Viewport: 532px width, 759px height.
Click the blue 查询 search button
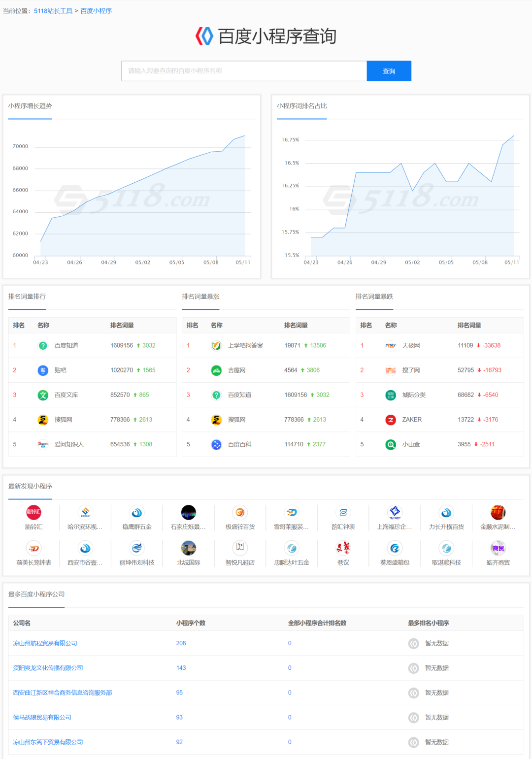[389, 71]
